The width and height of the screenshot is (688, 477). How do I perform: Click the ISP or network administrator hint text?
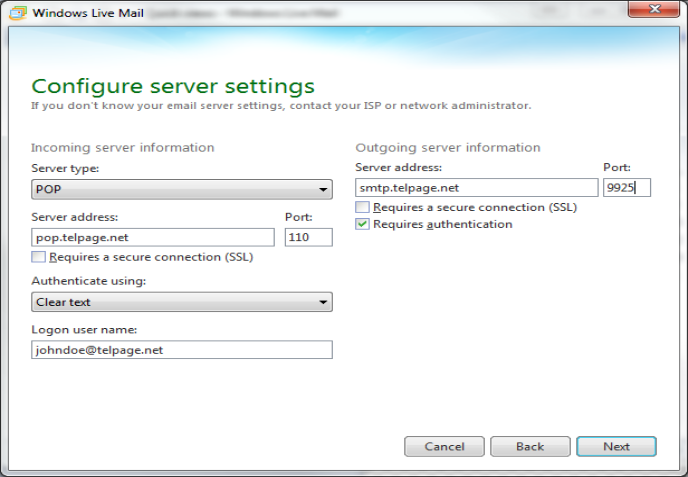281,106
